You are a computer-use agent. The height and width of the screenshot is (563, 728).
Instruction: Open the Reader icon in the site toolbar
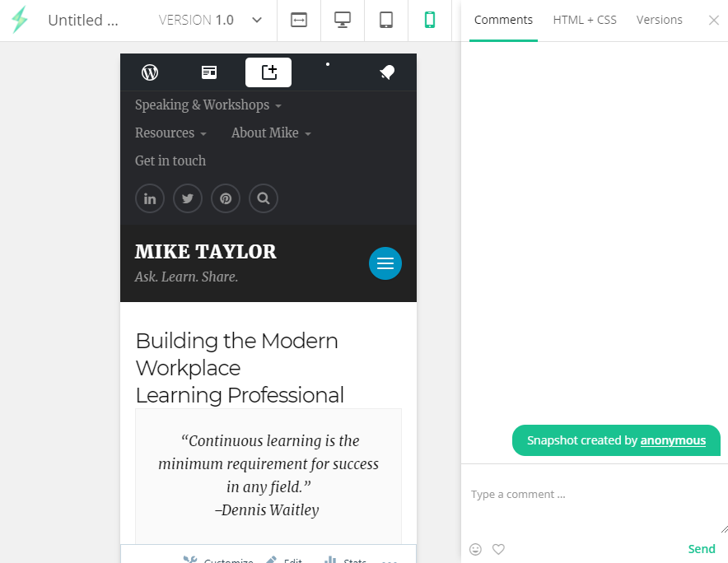click(x=208, y=72)
